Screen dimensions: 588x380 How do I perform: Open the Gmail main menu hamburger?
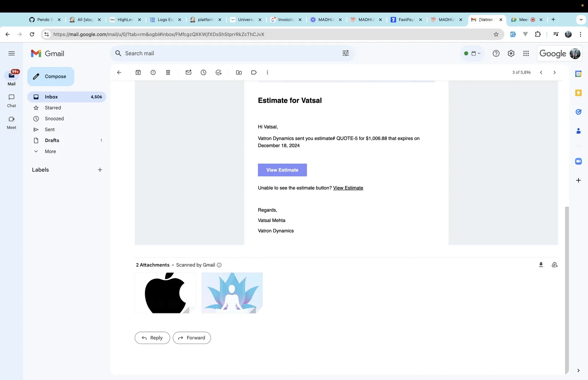[x=11, y=54]
